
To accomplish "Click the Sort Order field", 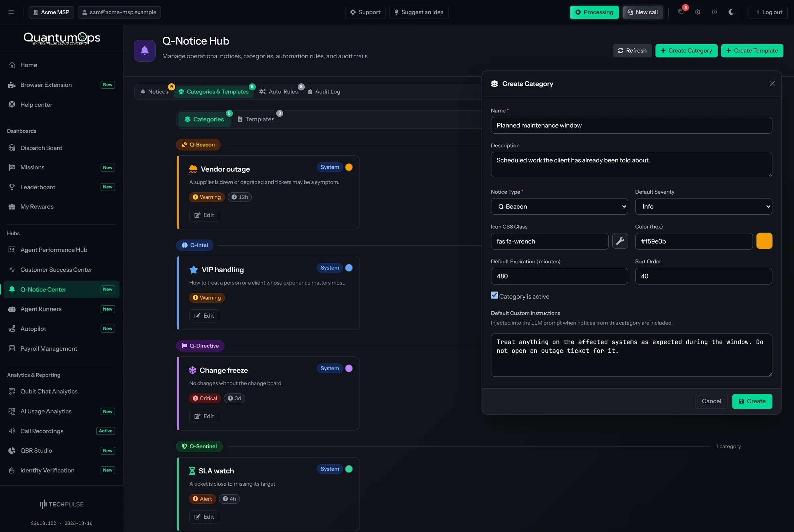I will (x=703, y=276).
